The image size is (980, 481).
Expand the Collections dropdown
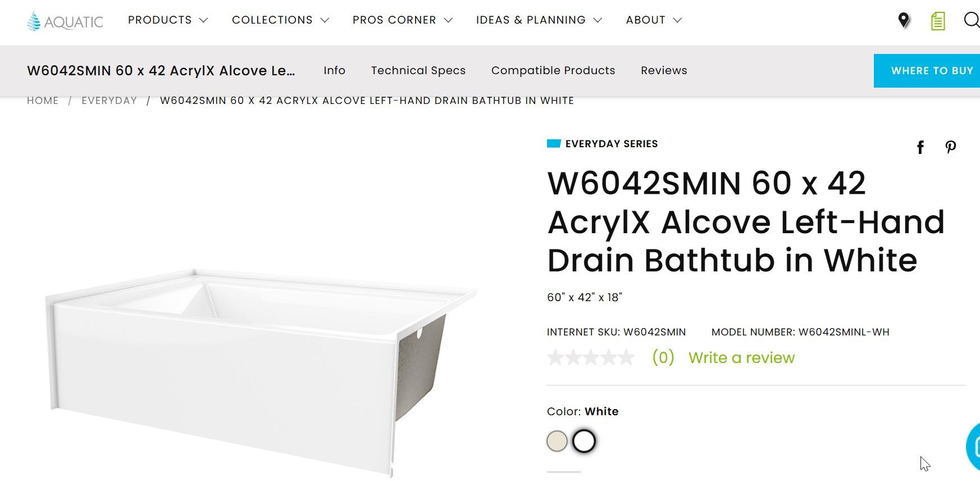[x=280, y=20]
